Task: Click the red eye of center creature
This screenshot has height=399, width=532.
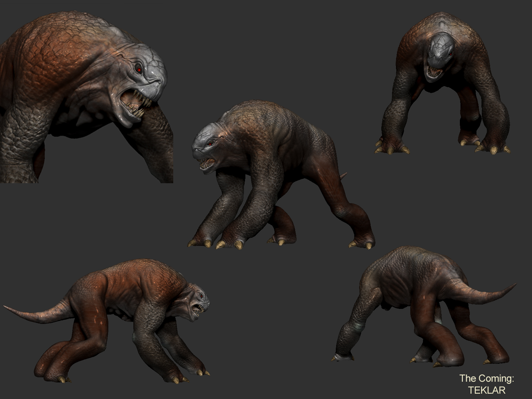Action: click(210, 143)
